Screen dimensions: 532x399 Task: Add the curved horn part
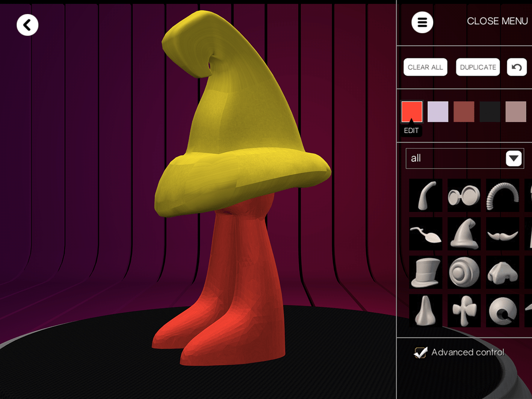click(426, 195)
